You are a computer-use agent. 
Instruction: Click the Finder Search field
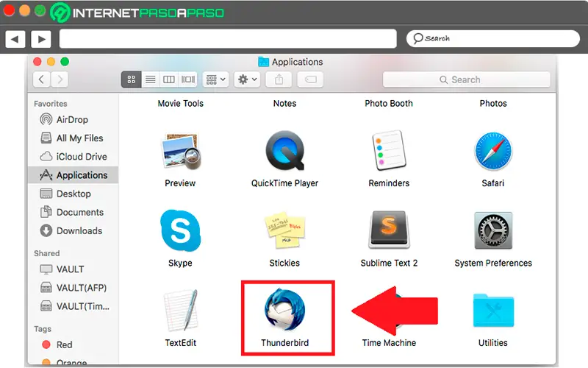(467, 79)
